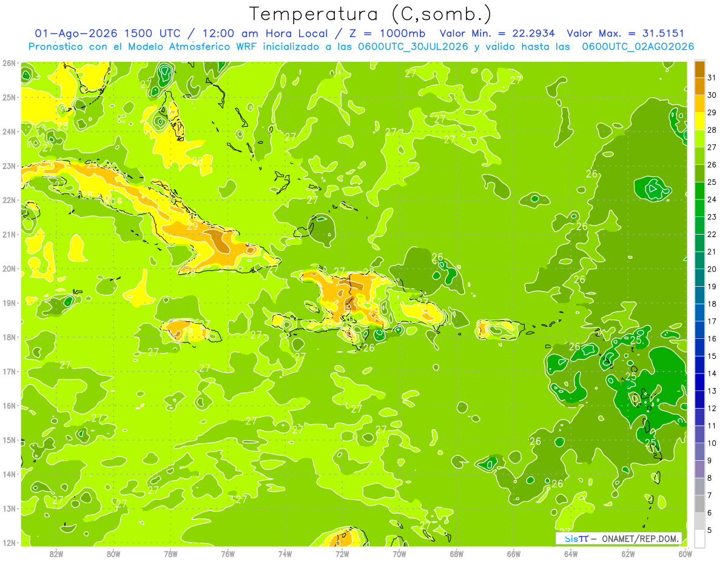This screenshot has width=728, height=562.
Task: Click longitude axis label "60W"
Action: click(686, 554)
